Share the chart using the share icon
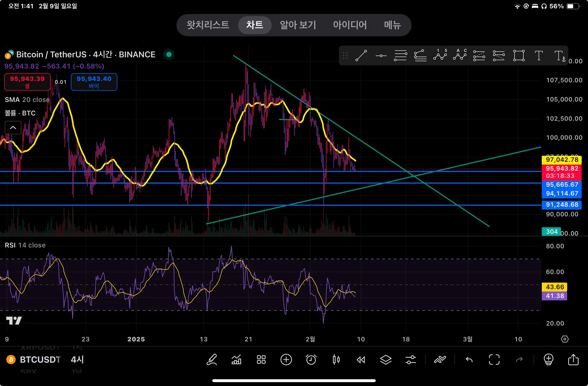Viewport: 588px width, 386px height. click(x=573, y=360)
